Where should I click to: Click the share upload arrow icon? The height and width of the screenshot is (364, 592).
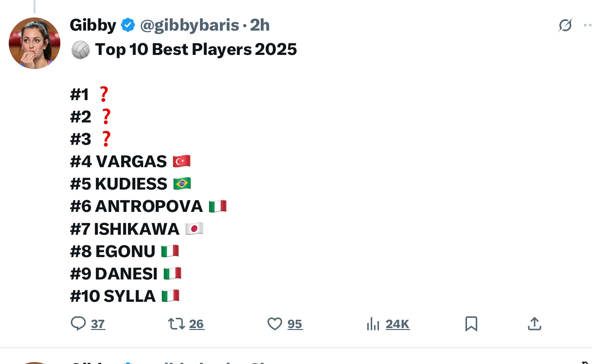coord(534,324)
